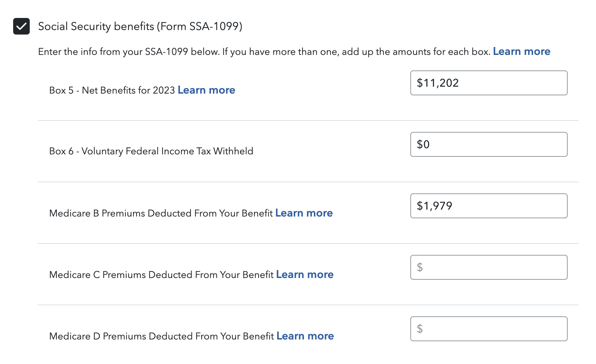Uncheck the Social Security benefits checkbox
This screenshot has height=364, width=596.
[21, 26]
